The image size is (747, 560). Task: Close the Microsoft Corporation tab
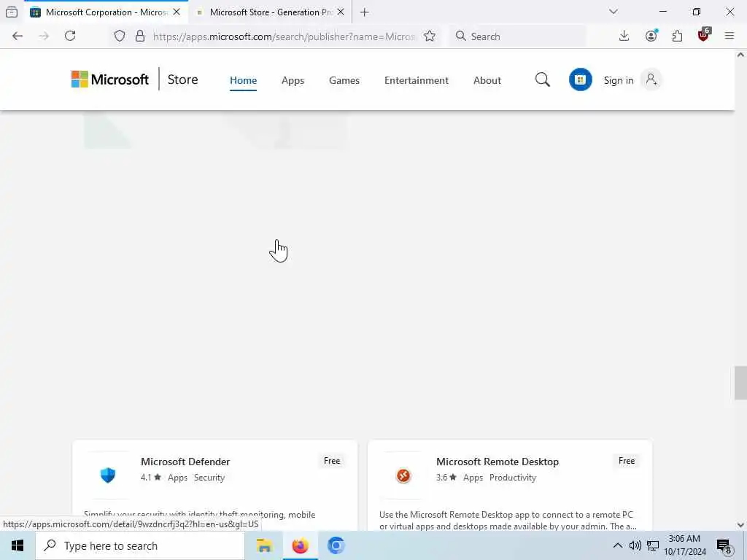pyautogui.click(x=177, y=12)
